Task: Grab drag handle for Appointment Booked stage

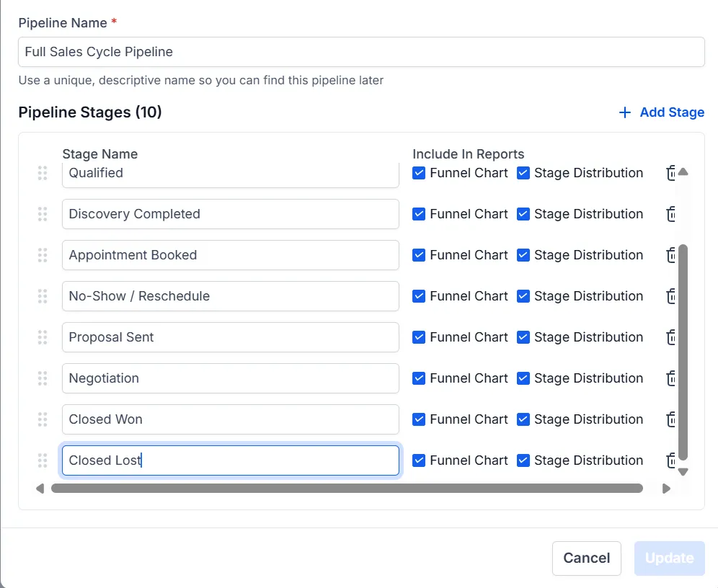Action: 43,255
